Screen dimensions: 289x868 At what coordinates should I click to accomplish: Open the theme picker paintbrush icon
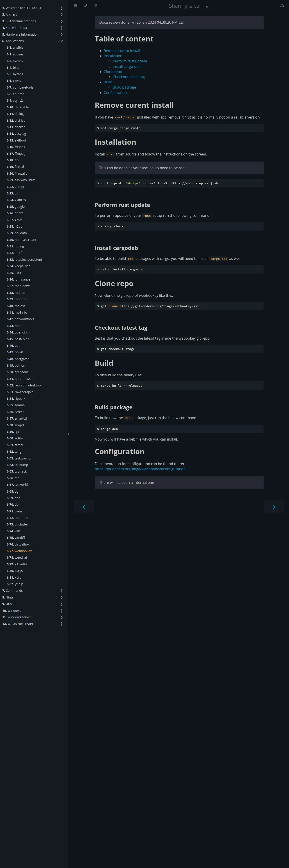tap(86, 6)
